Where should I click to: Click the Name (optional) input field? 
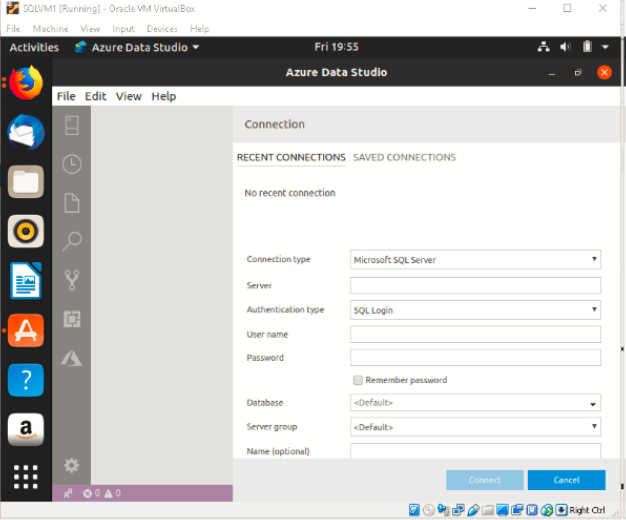pyautogui.click(x=475, y=451)
